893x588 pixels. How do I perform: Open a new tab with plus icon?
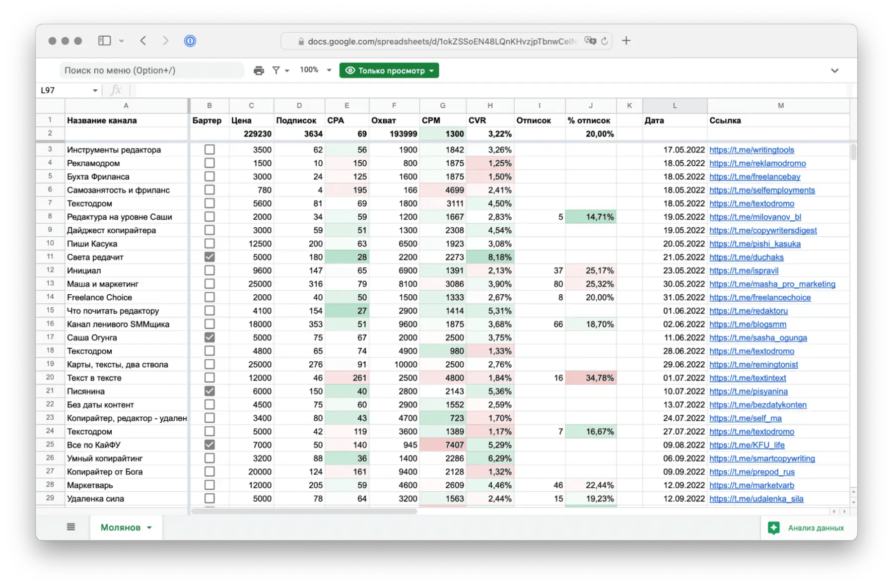[626, 41]
